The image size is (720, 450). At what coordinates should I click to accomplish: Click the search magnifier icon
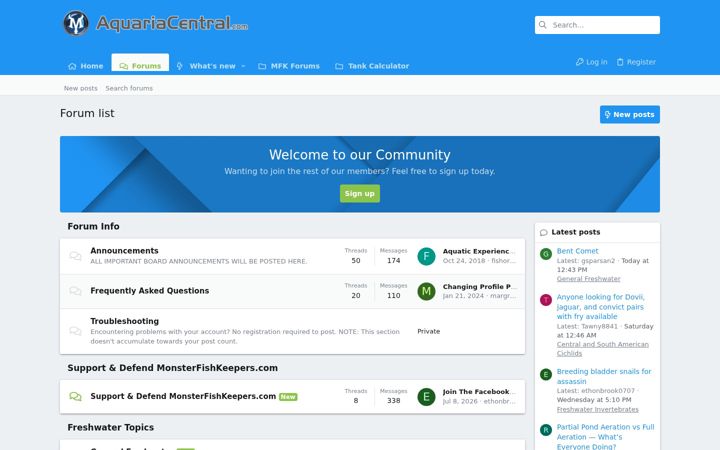tap(543, 25)
